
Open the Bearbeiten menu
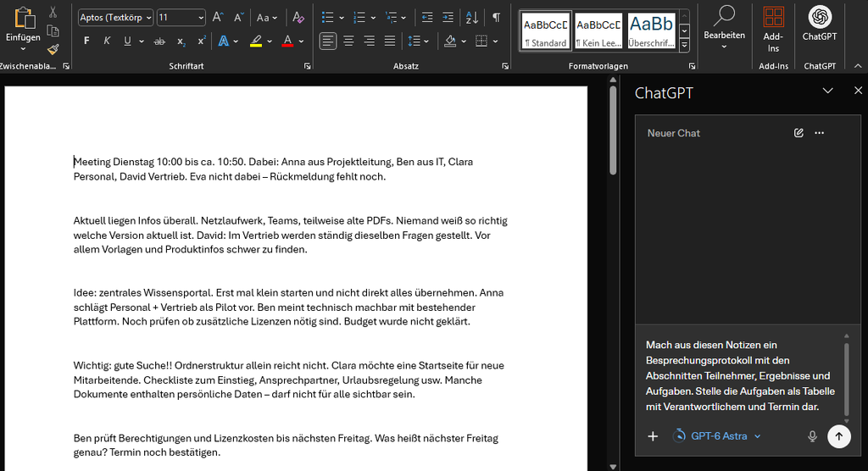[724, 29]
